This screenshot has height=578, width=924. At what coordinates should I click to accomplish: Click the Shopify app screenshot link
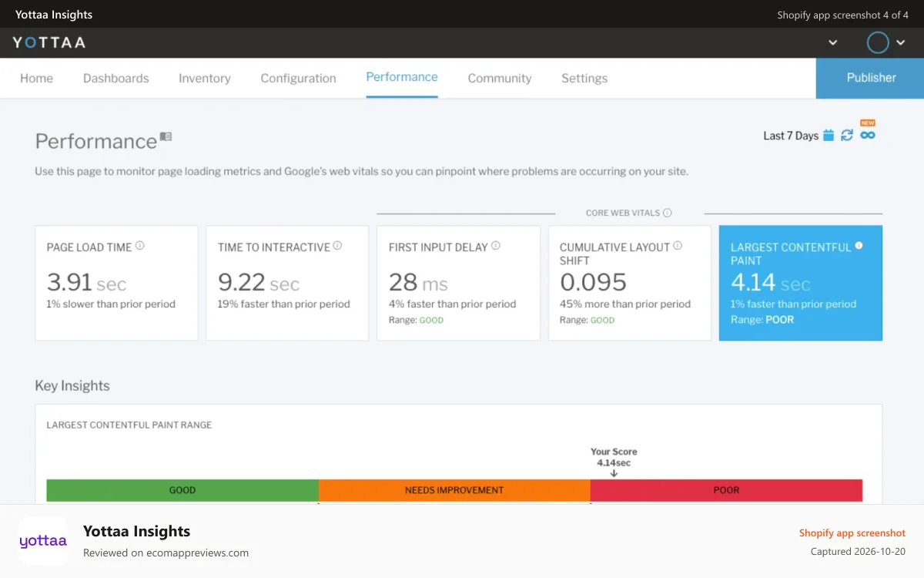click(852, 533)
